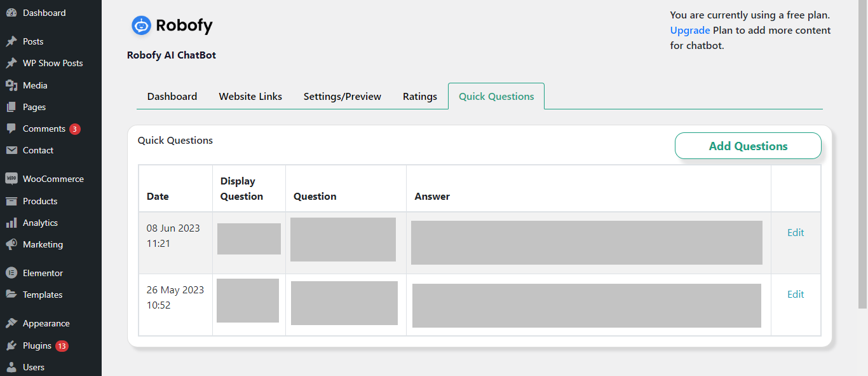The width and height of the screenshot is (868, 376).
Task: Click the Add Questions button
Action: (748, 146)
